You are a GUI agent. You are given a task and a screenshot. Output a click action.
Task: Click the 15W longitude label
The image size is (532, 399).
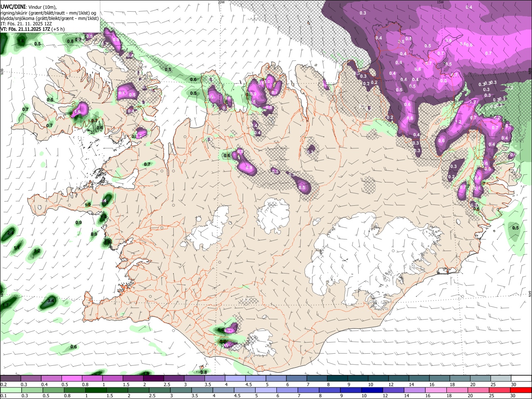pos(440,2)
